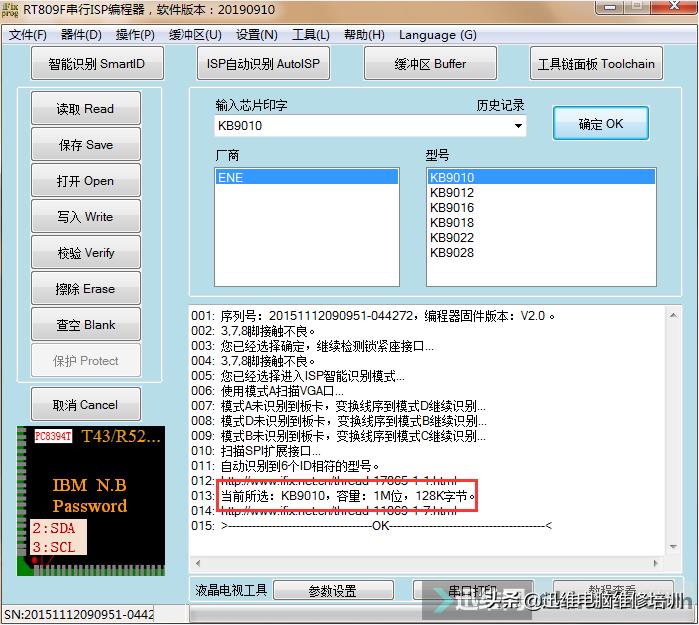Expand the 历史记录 chip history dropdown arrow
This screenshot has width=699, height=625.
pyautogui.click(x=518, y=126)
